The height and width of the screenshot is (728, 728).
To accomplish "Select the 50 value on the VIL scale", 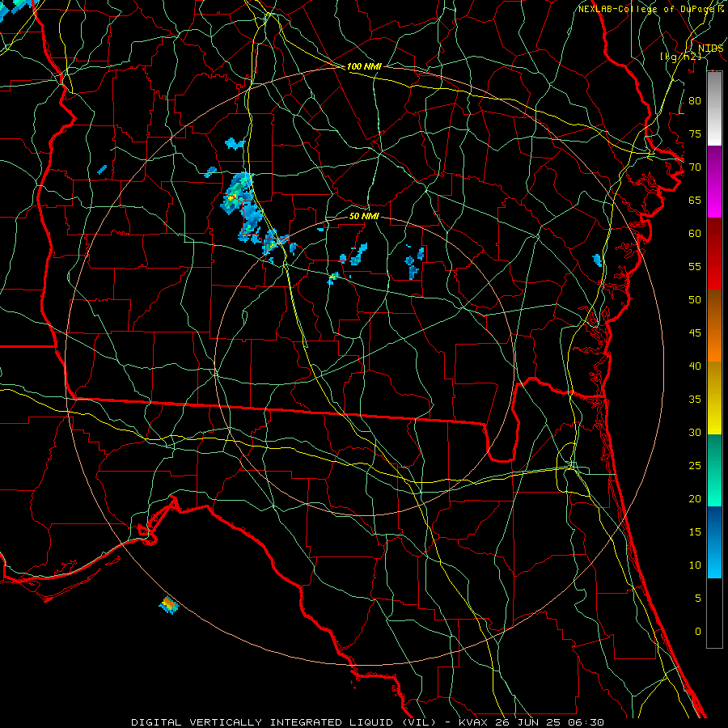I will (x=695, y=299).
